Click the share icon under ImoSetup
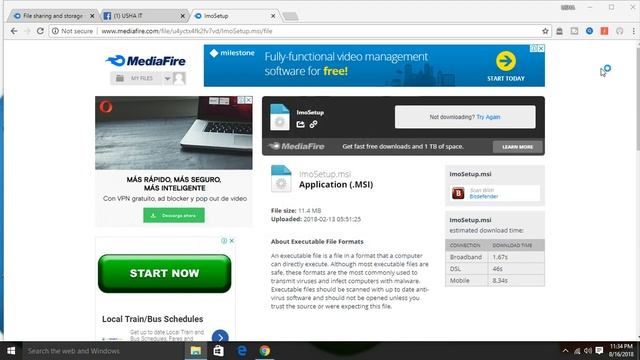The width and height of the screenshot is (640, 360). 300,124
